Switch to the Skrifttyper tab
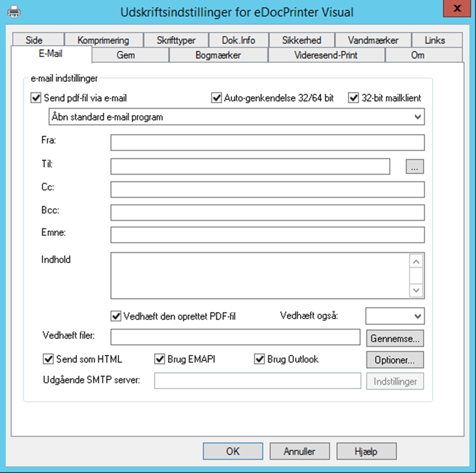 176,40
